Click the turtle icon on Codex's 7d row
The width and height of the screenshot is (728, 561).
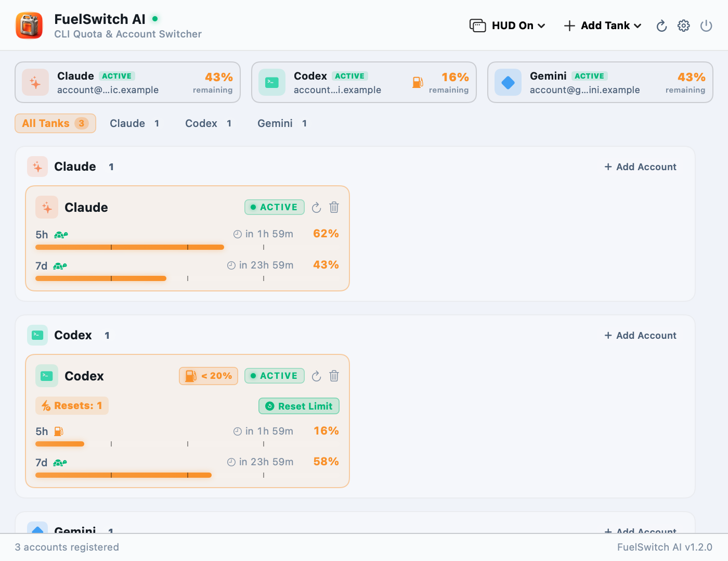pos(60,463)
